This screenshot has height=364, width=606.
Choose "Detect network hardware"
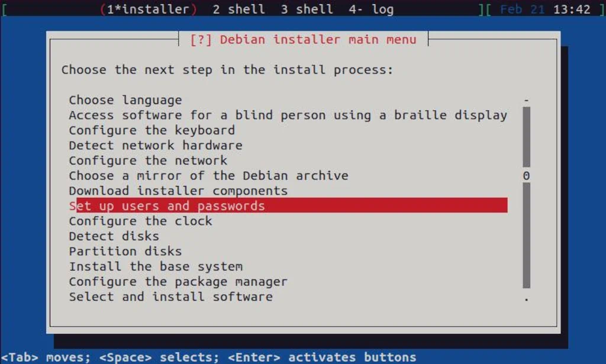pos(156,145)
